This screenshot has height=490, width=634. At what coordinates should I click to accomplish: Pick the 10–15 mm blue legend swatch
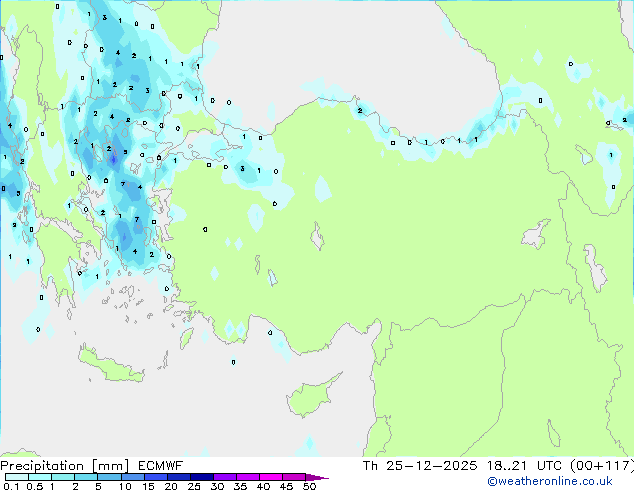132,477
